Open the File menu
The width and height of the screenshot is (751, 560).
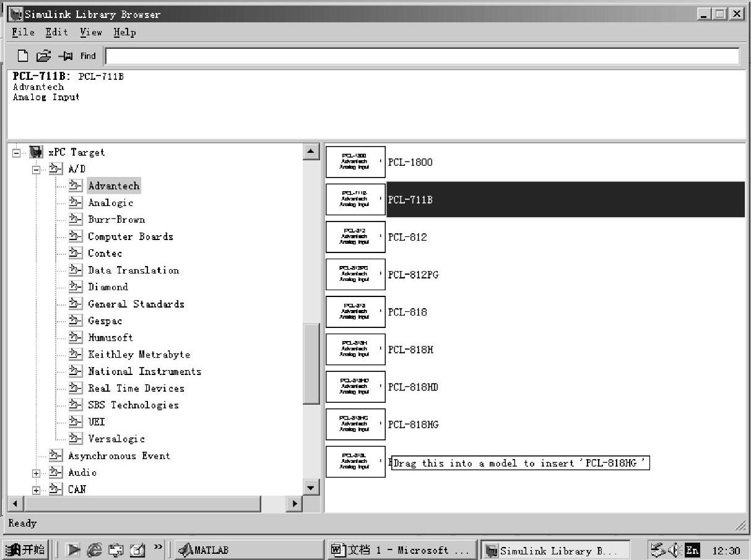[23, 32]
